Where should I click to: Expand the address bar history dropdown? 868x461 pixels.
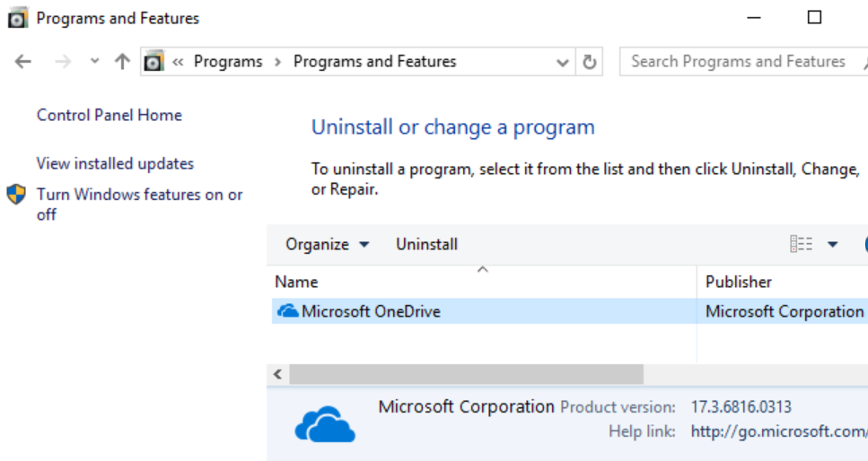pos(563,62)
